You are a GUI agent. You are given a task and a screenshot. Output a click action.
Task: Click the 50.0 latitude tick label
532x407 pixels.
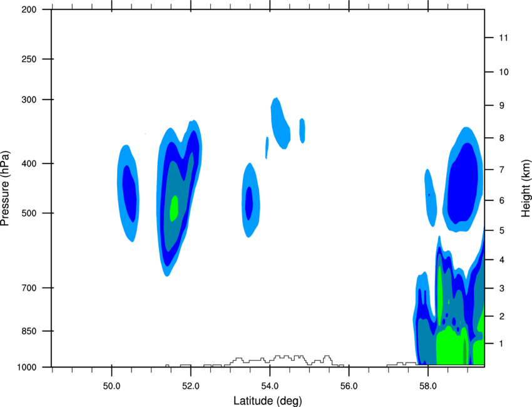[x=111, y=386]
